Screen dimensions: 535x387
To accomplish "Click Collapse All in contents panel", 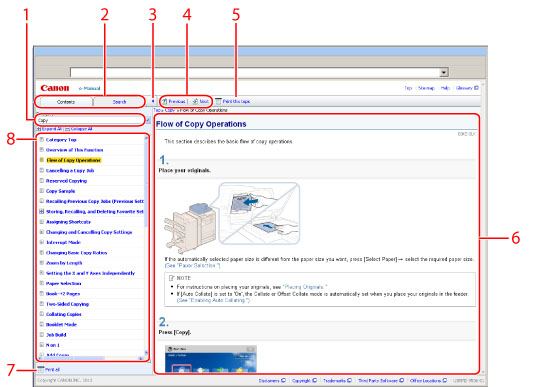I will click(78, 129).
